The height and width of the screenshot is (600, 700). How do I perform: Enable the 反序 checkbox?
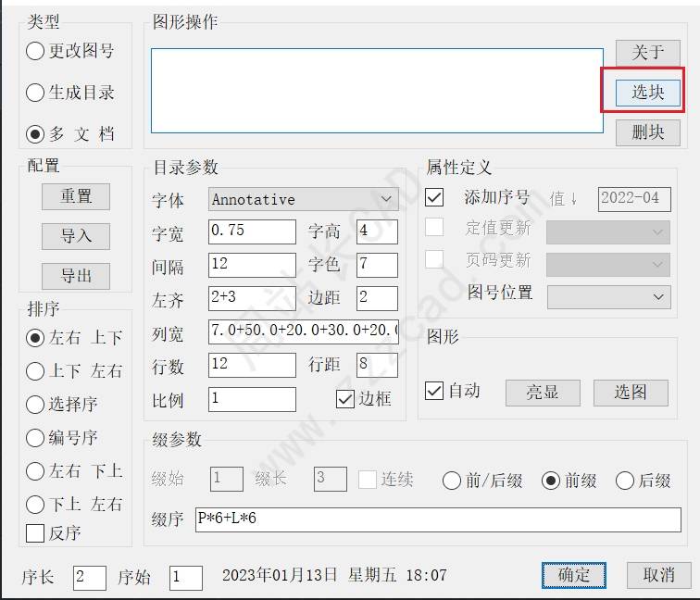pos(35,532)
